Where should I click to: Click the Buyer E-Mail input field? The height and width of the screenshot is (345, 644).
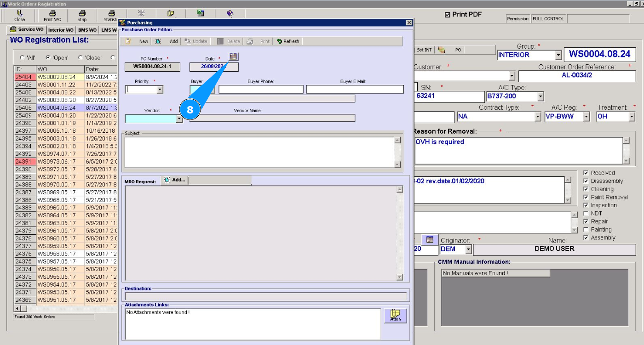[x=355, y=89]
